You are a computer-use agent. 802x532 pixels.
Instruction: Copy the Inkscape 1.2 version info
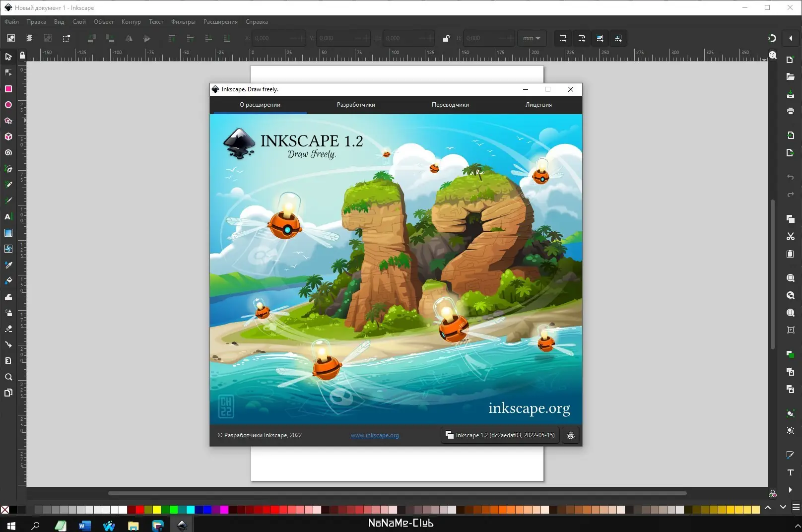[x=500, y=435]
